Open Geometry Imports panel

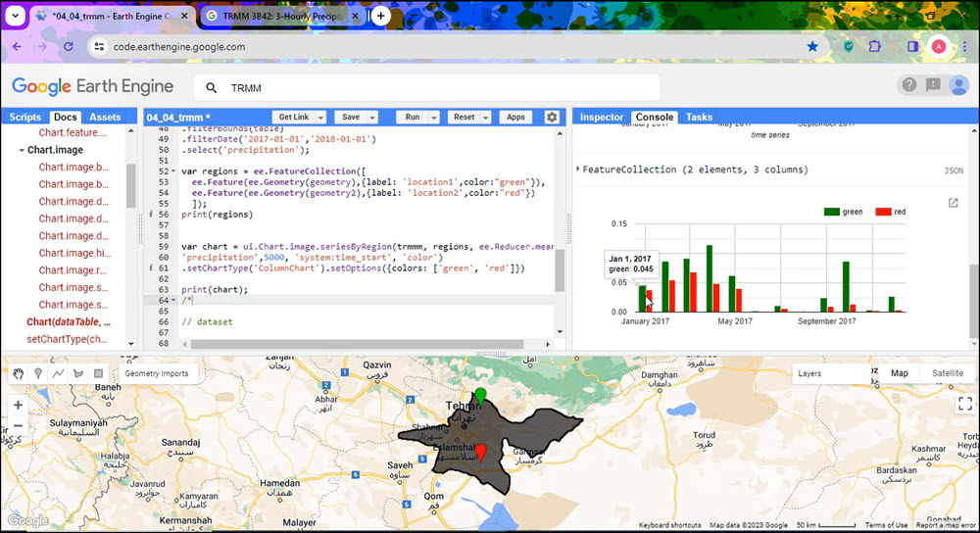pos(156,373)
